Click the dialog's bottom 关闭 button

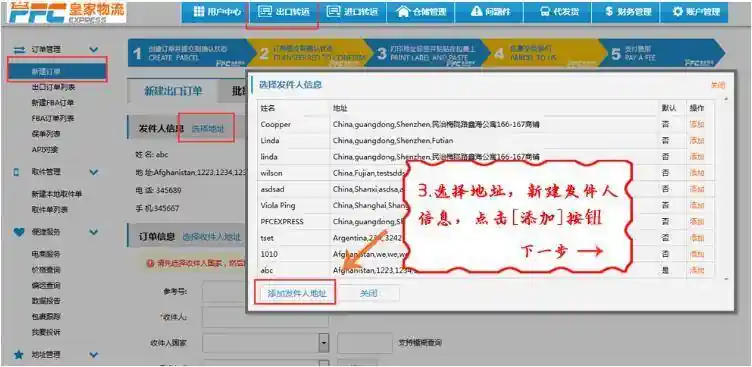coord(368,294)
